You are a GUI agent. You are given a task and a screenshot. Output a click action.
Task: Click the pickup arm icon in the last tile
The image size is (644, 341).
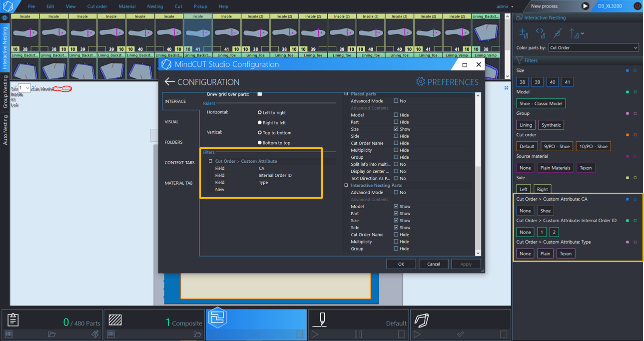[x=422, y=320]
